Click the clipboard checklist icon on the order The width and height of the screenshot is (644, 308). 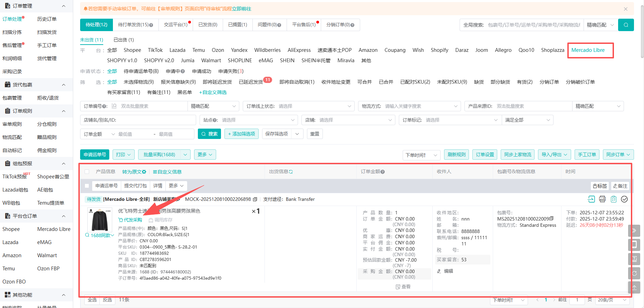point(614,199)
